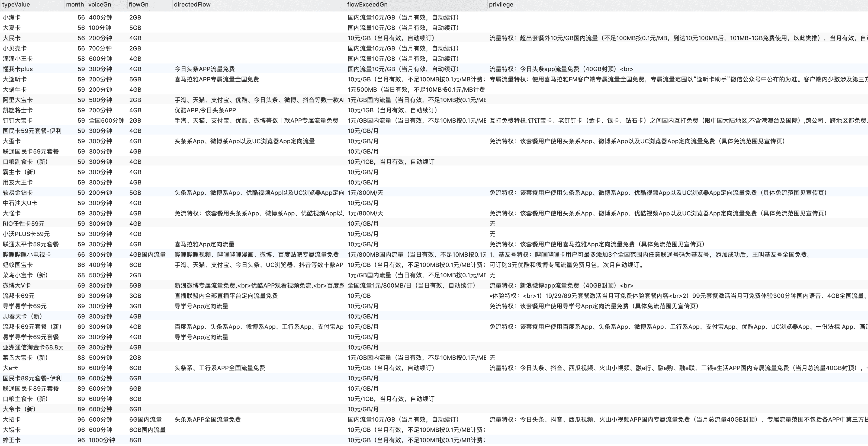
Task: Select the 直播联盟内全部直播平台定向流量免费 cell
Action: (x=226, y=296)
